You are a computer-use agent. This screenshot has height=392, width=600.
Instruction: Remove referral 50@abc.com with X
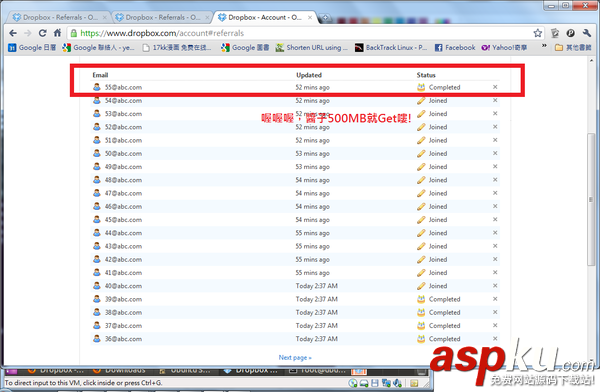(x=495, y=153)
